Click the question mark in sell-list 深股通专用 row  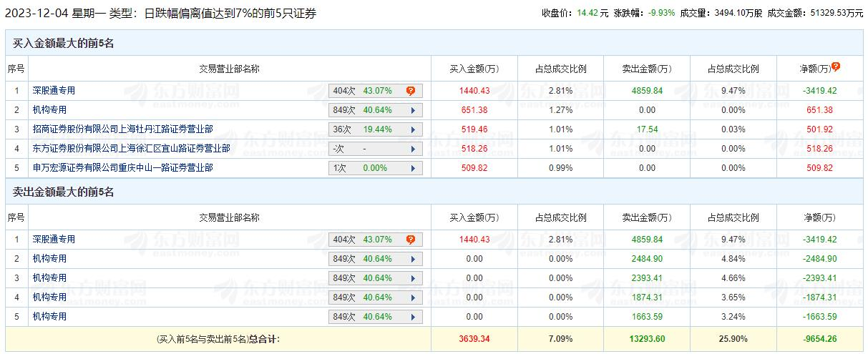(411, 240)
